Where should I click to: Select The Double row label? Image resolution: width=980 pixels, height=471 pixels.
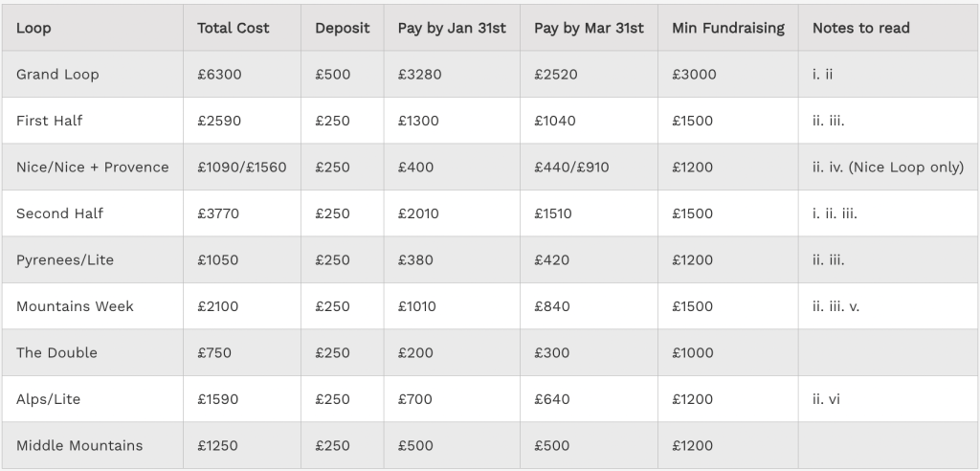coord(56,352)
